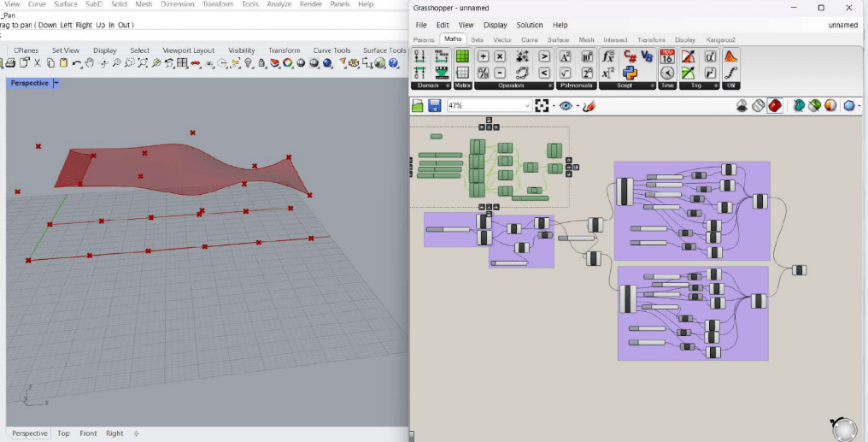Screen dimensions: 868x442
Task: Open the Solution menu in Grasshopper
Action: [x=530, y=26]
